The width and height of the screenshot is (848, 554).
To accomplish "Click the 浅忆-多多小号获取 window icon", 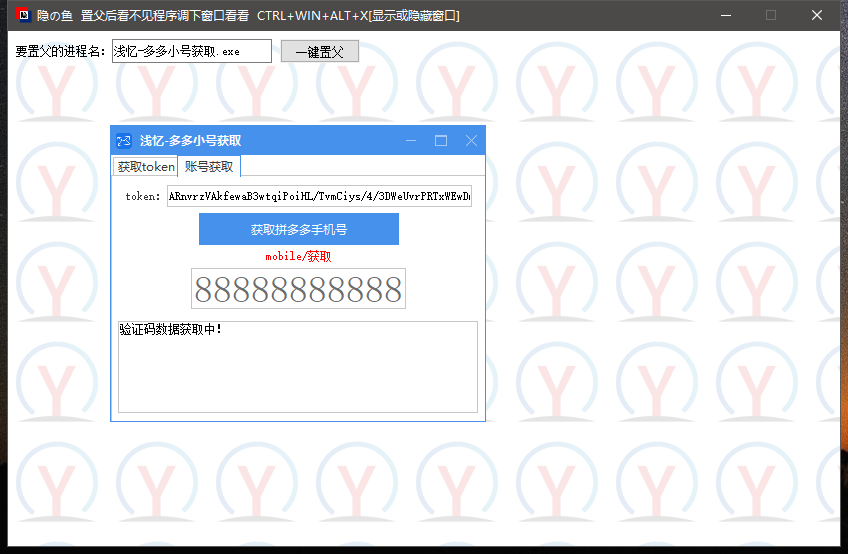I will pos(124,141).
